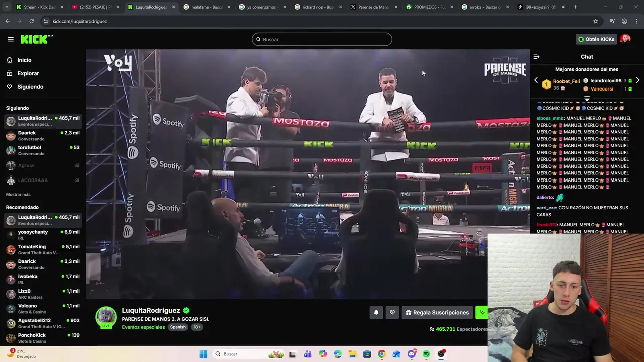The image size is (644, 362).
Task: Open Windows Start menu
Action: tap(203, 354)
